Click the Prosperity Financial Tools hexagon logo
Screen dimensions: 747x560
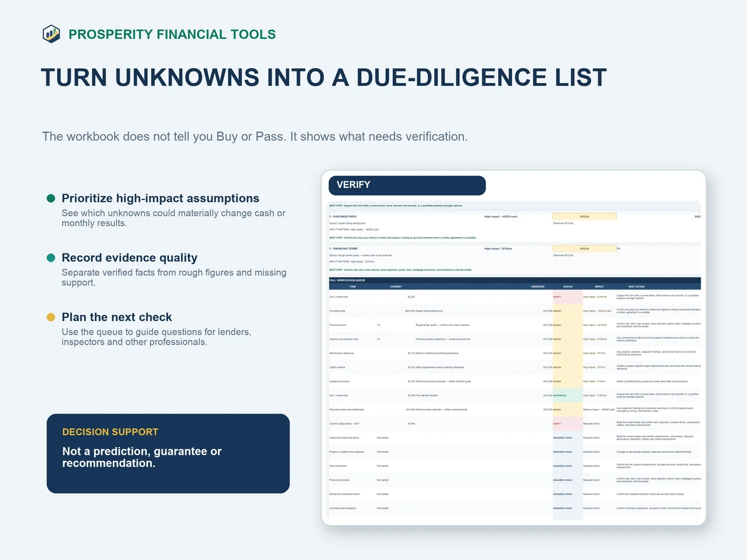(51, 34)
